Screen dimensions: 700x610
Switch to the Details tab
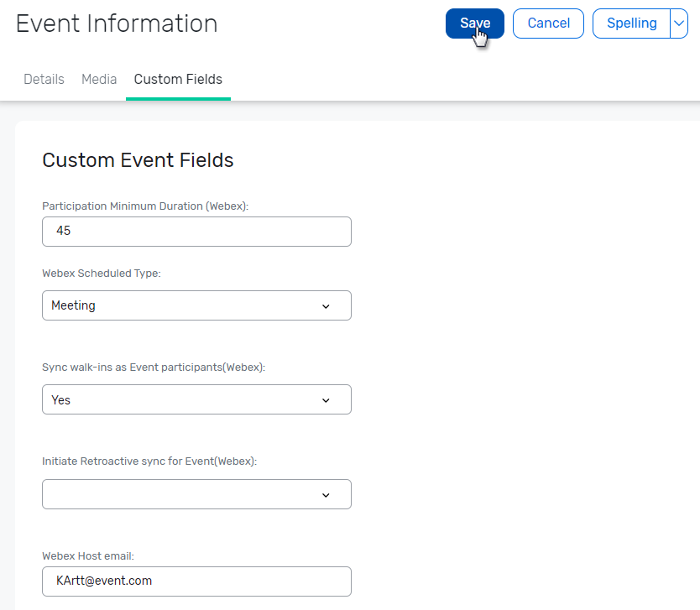44,79
